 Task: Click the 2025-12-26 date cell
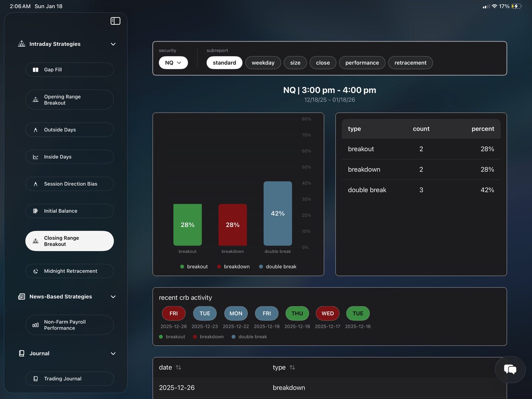click(x=177, y=387)
